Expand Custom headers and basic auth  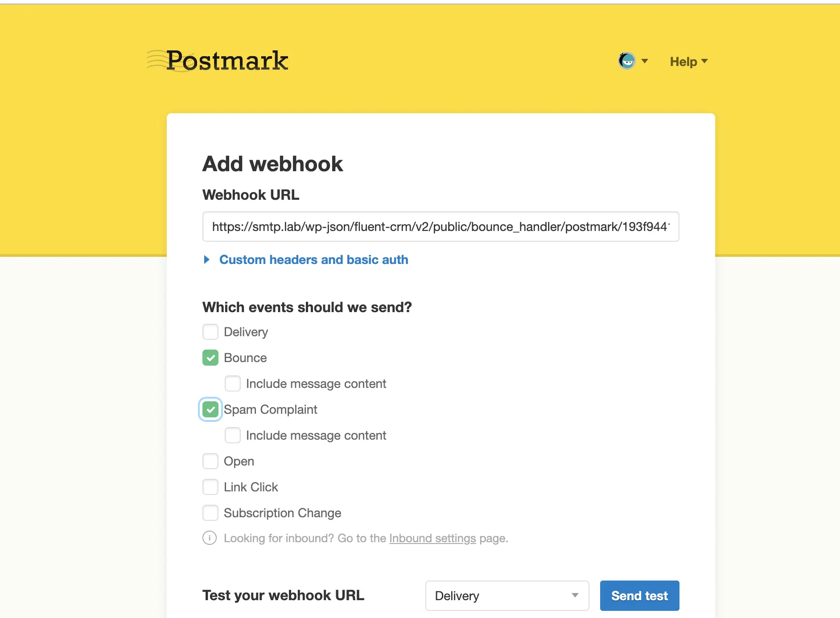tap(306, 260)
